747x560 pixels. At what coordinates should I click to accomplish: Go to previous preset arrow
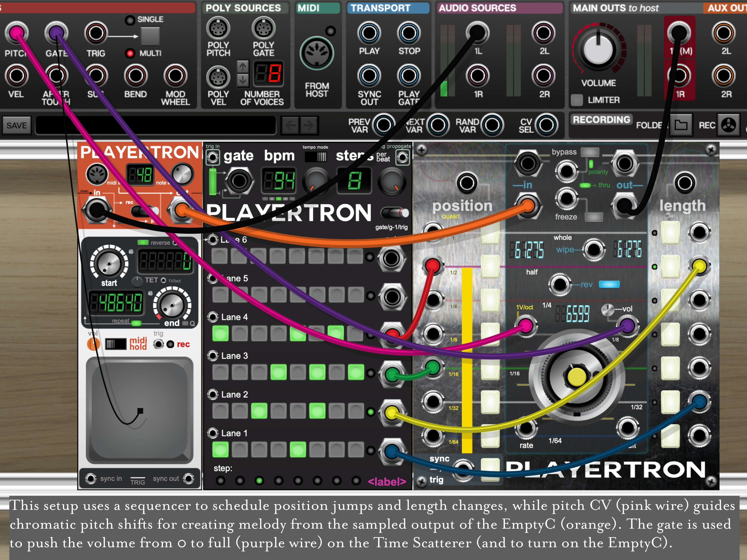click(x=290, y=125)
